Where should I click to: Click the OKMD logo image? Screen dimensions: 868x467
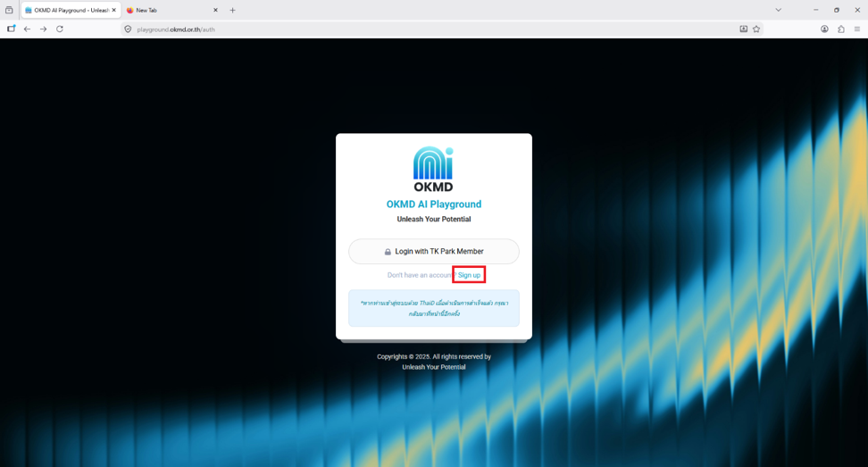[433, 170]
